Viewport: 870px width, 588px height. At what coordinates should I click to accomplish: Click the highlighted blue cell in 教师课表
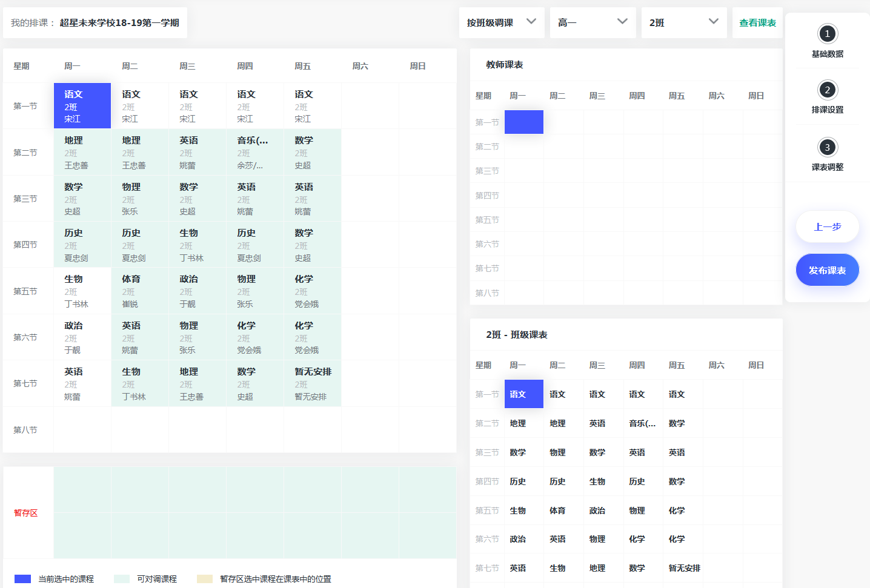coord(523,122)
